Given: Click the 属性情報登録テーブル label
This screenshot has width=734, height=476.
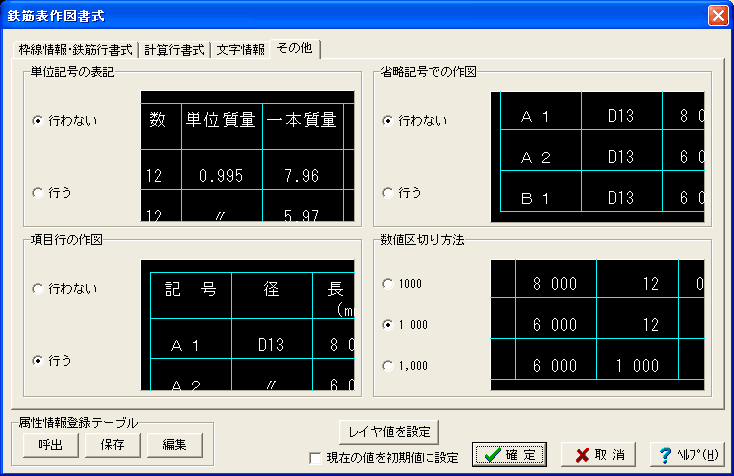Looking at the screenshot, I should [78, 423].
